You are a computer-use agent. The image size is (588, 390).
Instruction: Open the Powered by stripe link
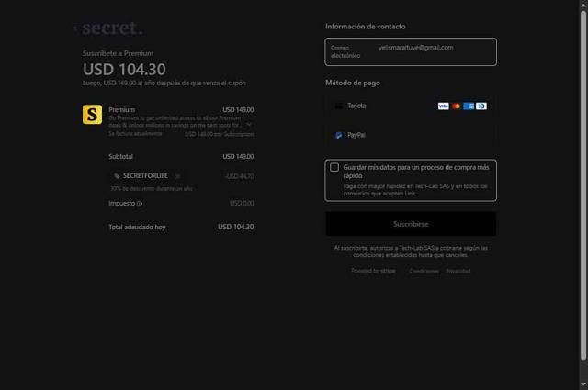(373, 271)
